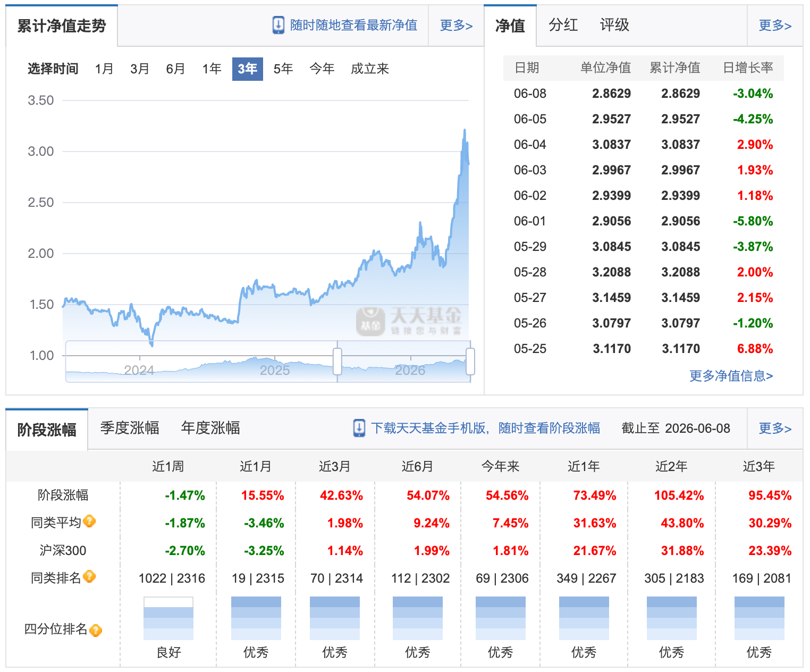Click the 06-02 date row
The width and height of the screenshot is (810, 672).
point(643,196)
